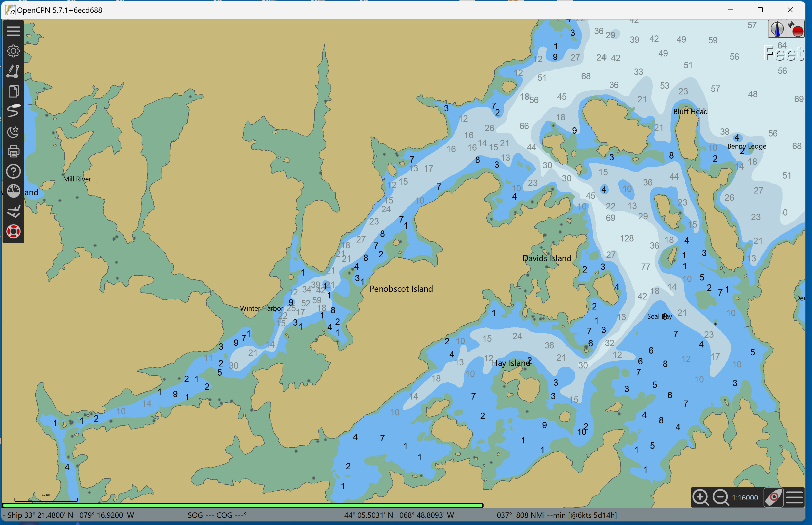Screen dimensions: 812x525
Task: Click the Help question mark button
Action: click(x=13, y=171)
